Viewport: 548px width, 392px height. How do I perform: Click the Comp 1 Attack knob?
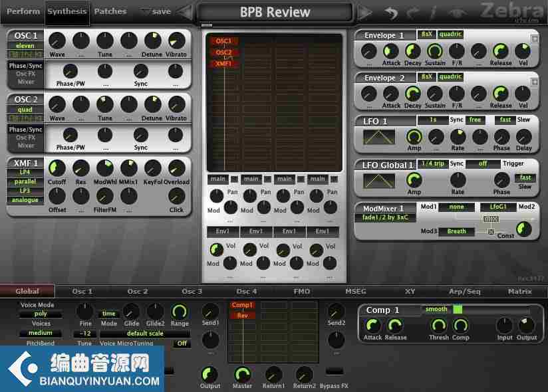coord(372,325)
